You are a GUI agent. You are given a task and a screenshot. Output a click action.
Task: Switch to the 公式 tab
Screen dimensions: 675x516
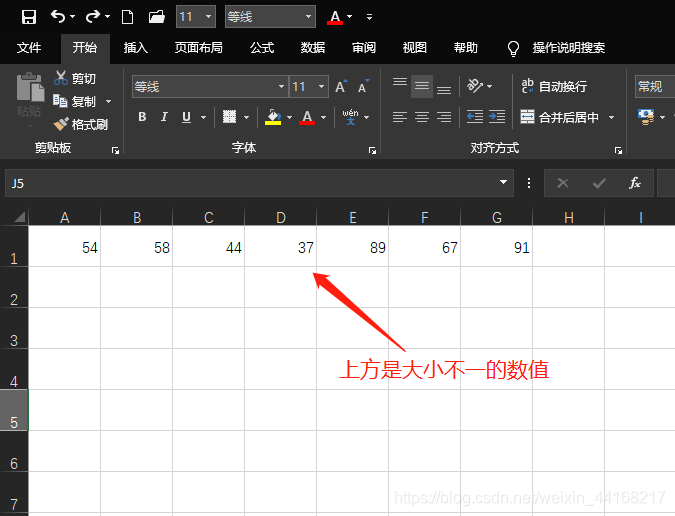point(262,47)
